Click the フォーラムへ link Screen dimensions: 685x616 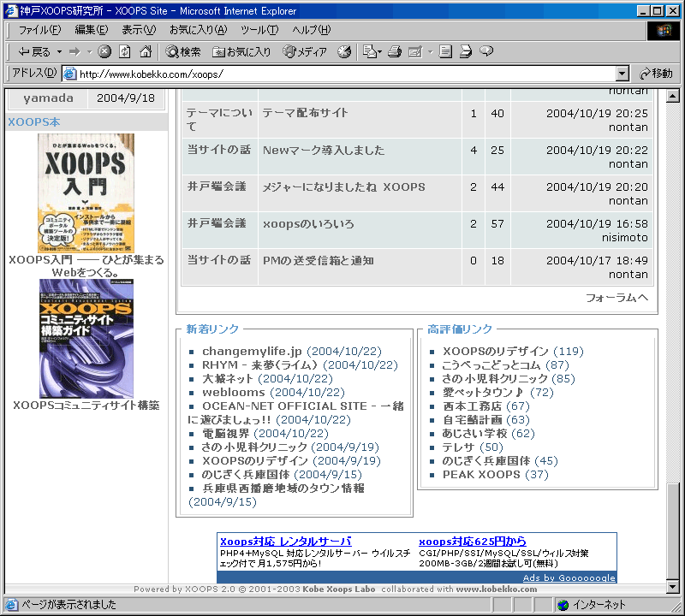click(616, 298)
